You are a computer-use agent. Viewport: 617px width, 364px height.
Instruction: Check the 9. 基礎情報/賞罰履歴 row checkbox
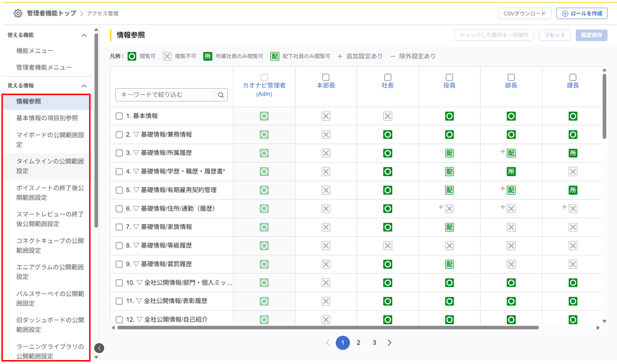pos(119,264)
